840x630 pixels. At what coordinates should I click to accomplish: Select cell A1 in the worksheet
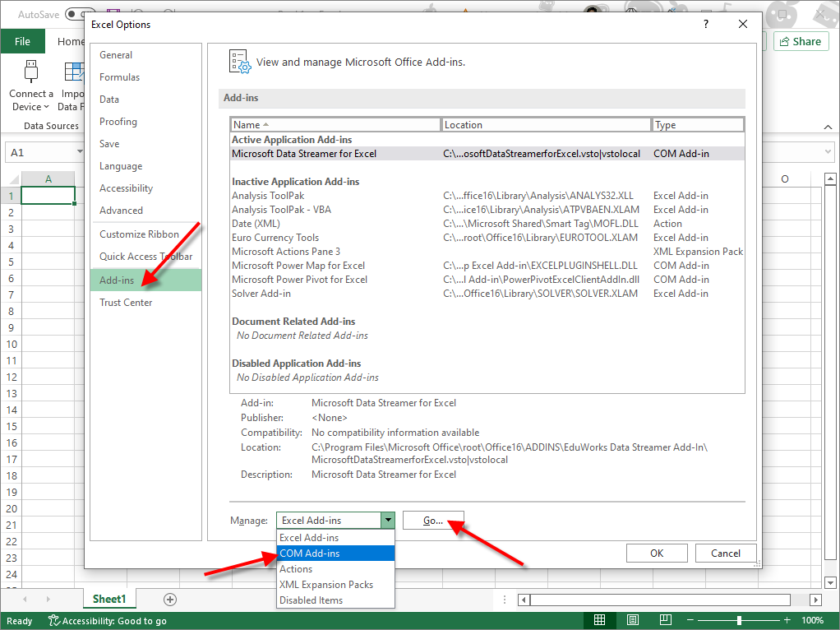coord(48,196)
